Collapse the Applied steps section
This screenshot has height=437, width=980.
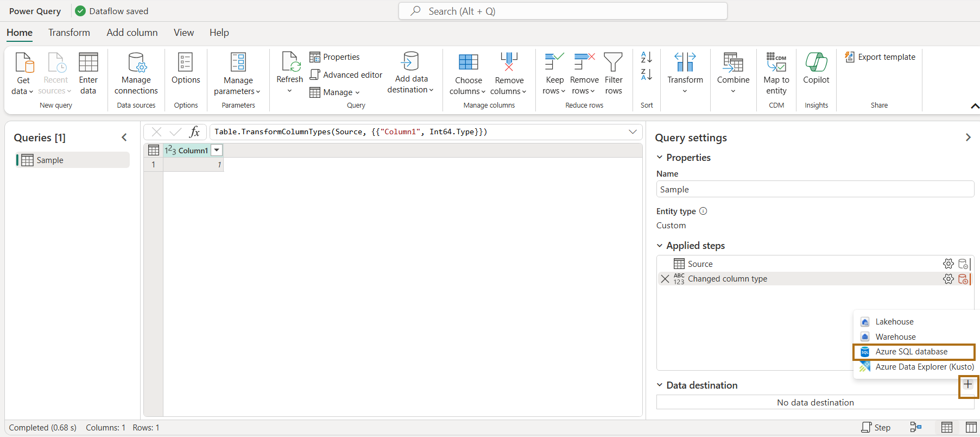(x=660, y=246)
